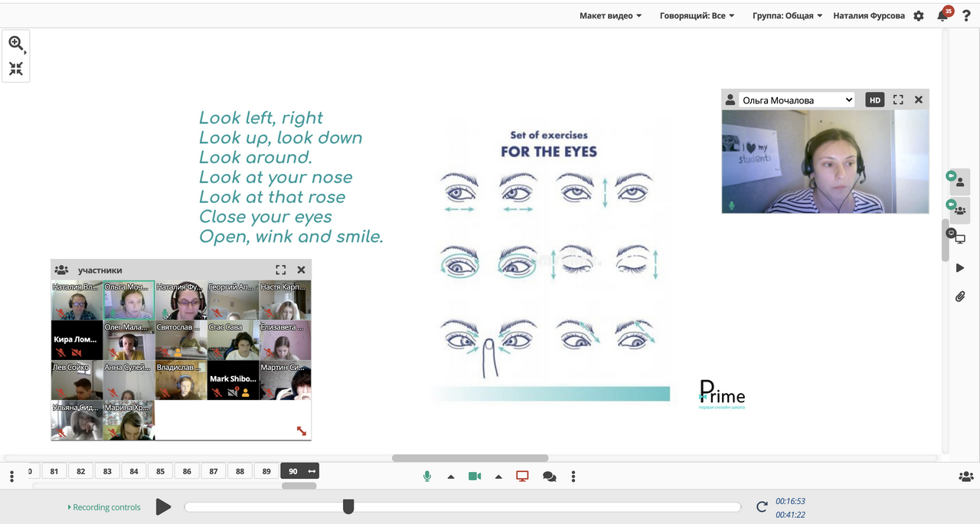Open the notifications bell
The image size is (980, 524).
click(942, 16)
